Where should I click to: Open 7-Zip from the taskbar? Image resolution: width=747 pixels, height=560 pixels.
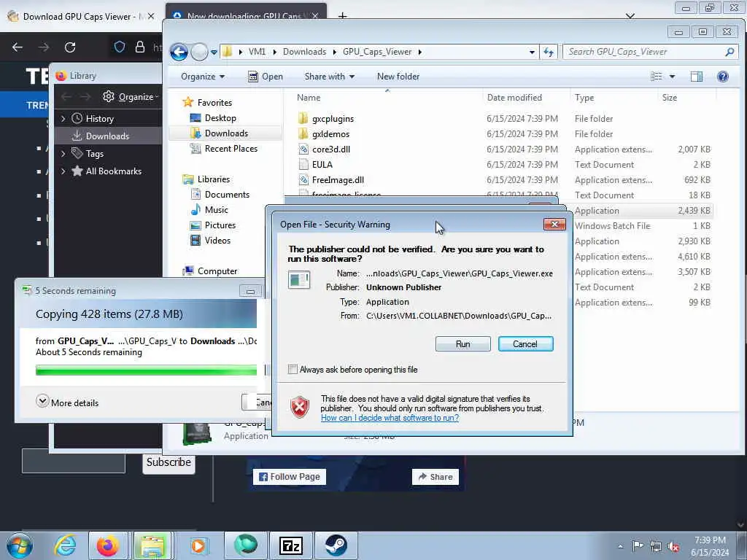pos(291,545)
